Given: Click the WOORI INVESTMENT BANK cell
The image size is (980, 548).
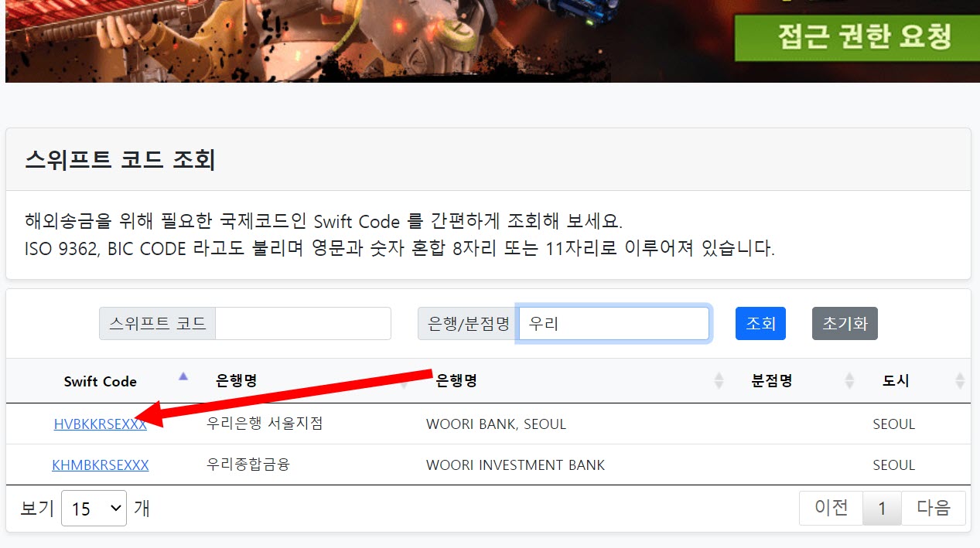Looking at the screenshot, I should point(515,465).
